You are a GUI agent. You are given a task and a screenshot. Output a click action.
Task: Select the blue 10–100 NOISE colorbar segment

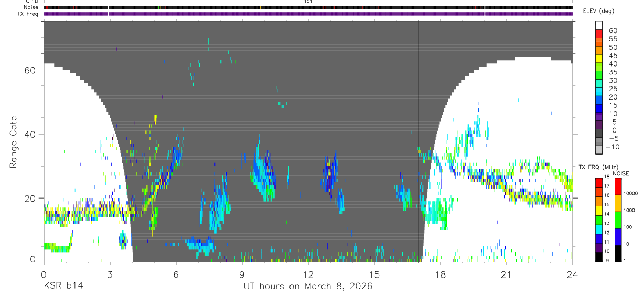pos(618,237)
